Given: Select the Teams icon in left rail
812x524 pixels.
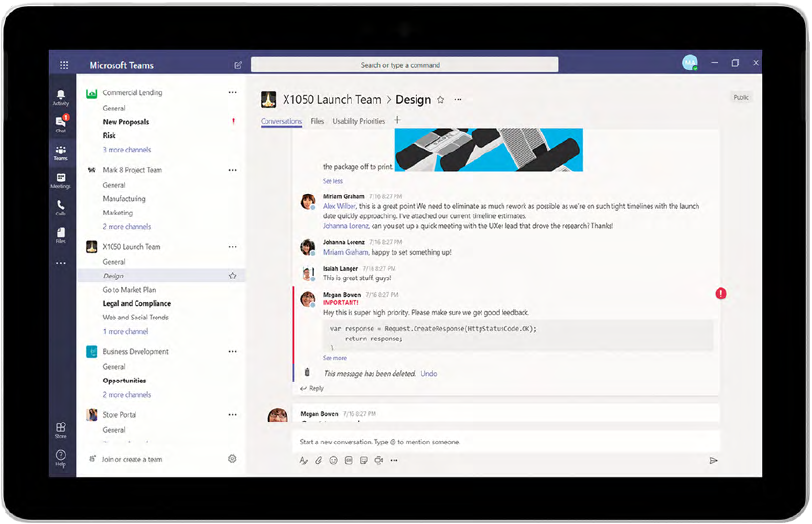Looking at the screenshot, I should (x=61, y=152).
